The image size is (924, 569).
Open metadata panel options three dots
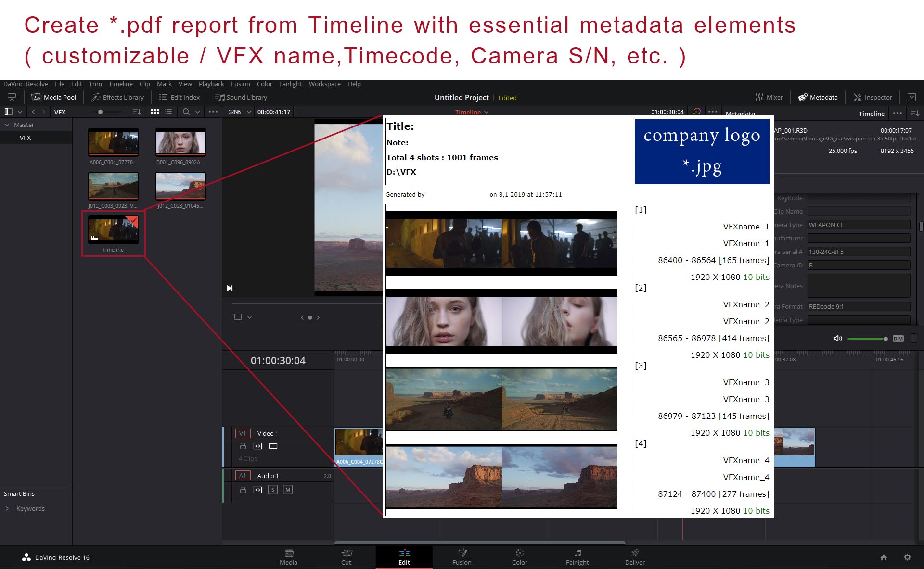898,113
